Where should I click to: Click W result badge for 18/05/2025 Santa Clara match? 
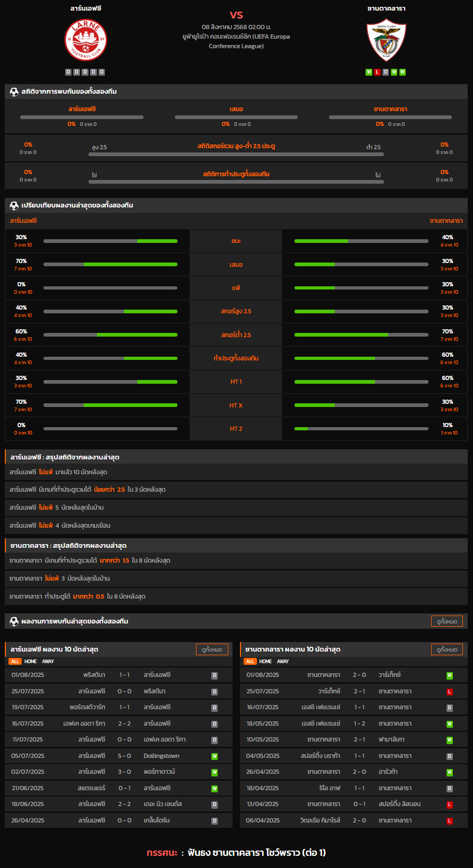click(x=450, y=724)
